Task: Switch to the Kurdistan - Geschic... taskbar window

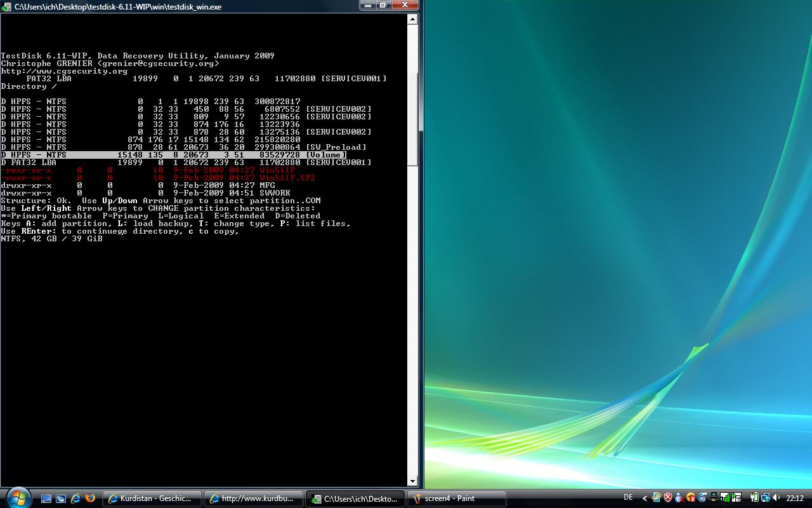Action: [152, 498]
